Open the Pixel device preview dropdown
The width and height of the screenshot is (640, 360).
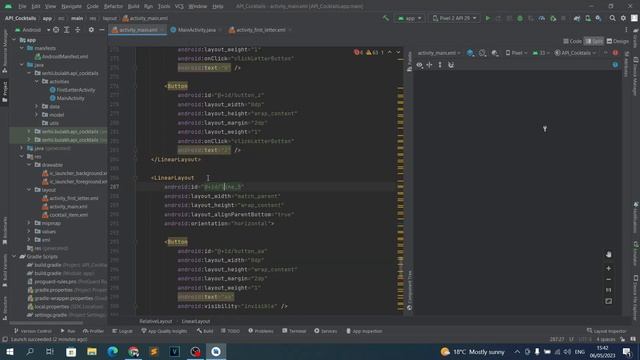(516, 53)
